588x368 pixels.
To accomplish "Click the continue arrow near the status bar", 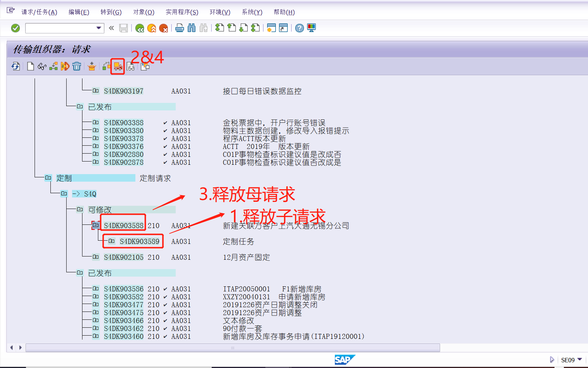I will coord(552,359).
